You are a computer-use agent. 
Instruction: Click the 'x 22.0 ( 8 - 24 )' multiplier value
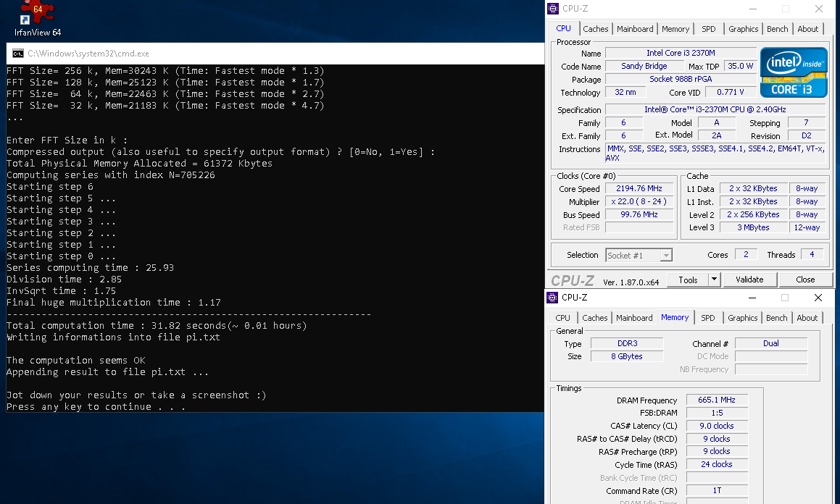click(639, 202)
